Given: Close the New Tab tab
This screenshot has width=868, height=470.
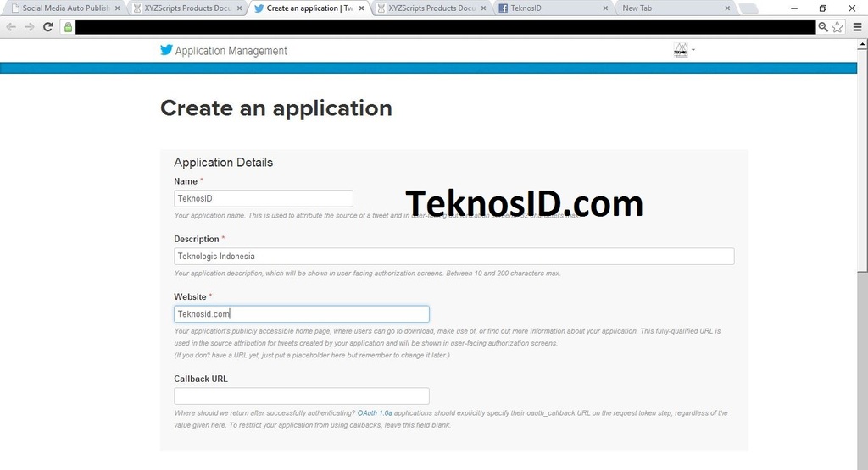Looking at the screenshot, I should pos(727,8).
